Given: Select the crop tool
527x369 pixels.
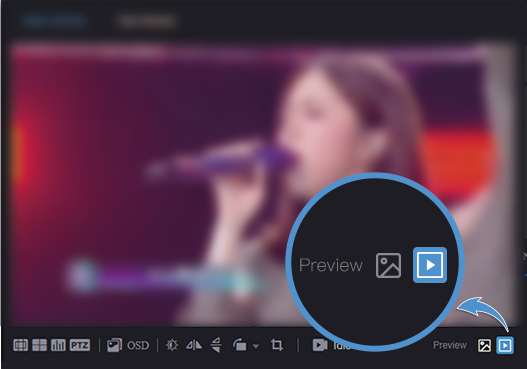Looking at the screenshot, I should [277, 345].
